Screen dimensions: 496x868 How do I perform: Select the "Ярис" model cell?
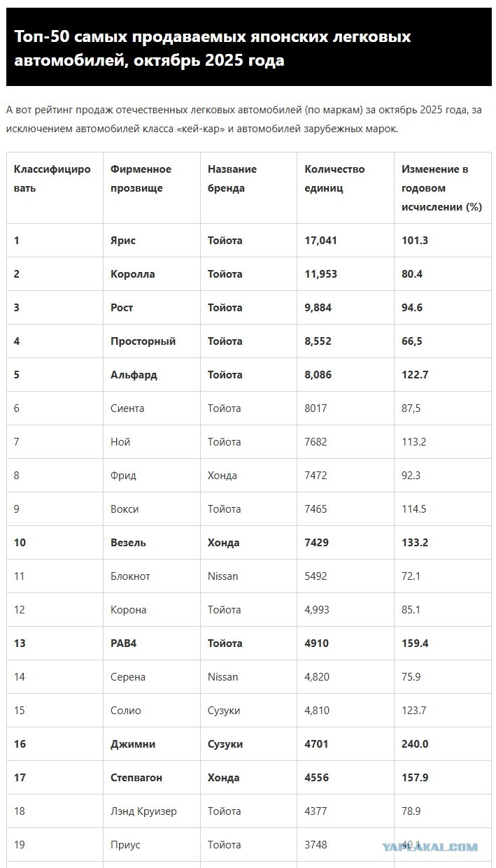[x=123, y=241]
